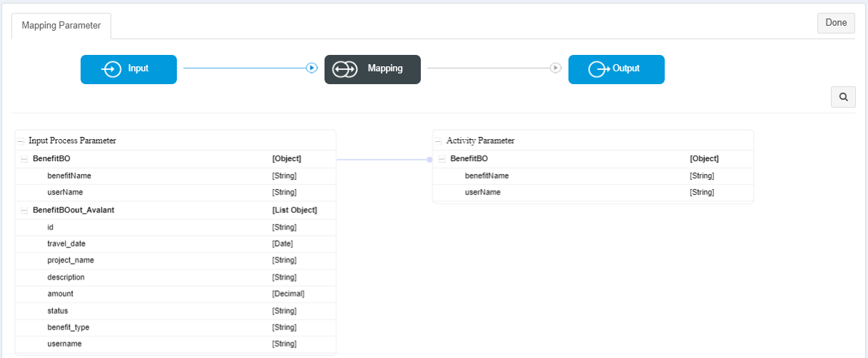Select the description field row

tap(175, 277)
